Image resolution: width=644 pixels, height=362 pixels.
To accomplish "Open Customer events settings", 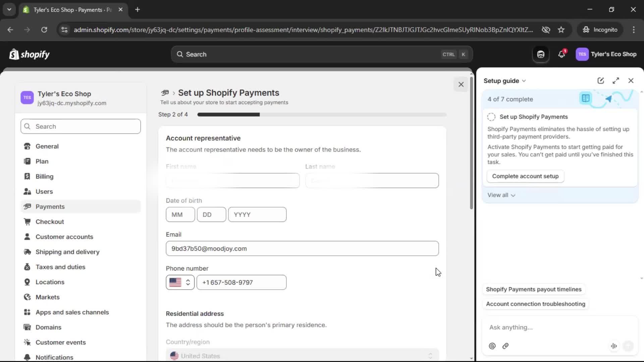I will tap(80, 343).
